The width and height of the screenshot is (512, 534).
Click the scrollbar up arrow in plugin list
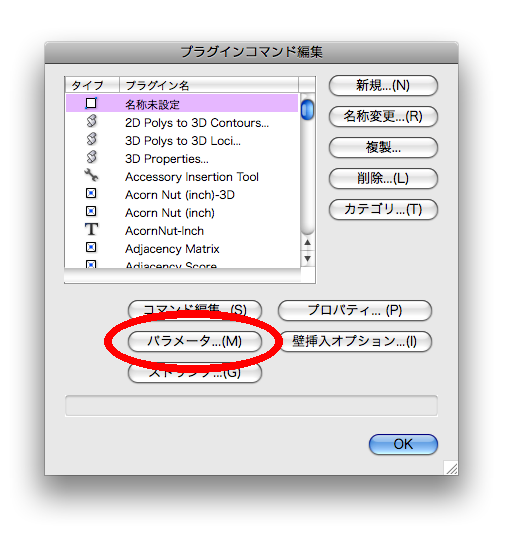[x=308, y=242]
